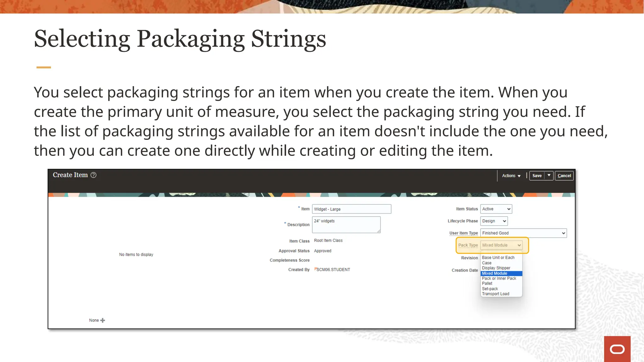
Task: Pick Mixed Module in the list
Action: pos(501,273)
